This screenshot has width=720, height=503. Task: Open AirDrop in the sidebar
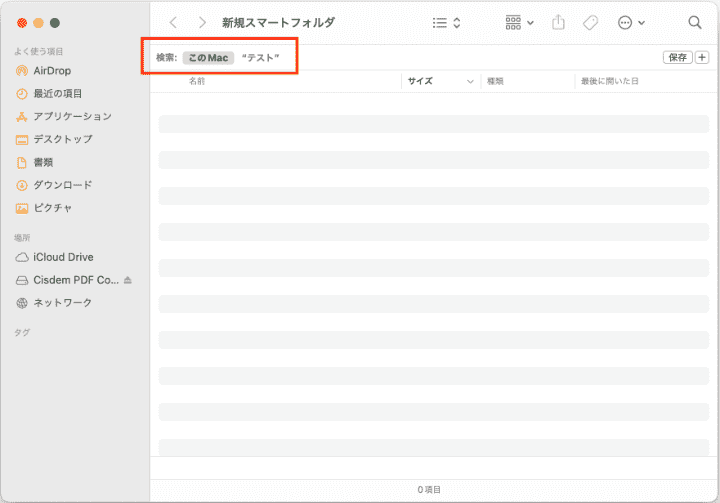click(52, 71)
